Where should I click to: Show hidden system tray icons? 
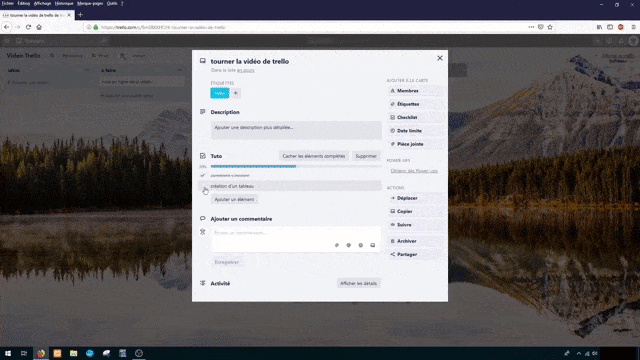pos(579,353)
